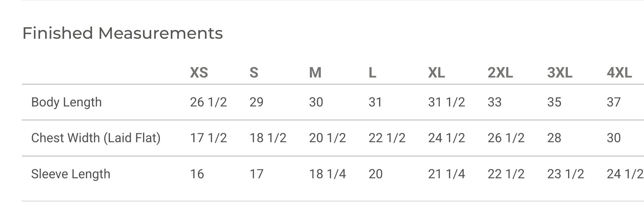
Task: Click the 4XL sleeve length 24 1/2 cell
Action: click(625, 174)
